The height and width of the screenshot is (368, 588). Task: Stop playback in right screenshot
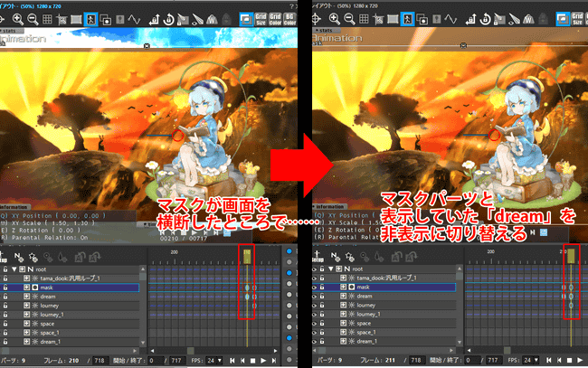[569, 360]
